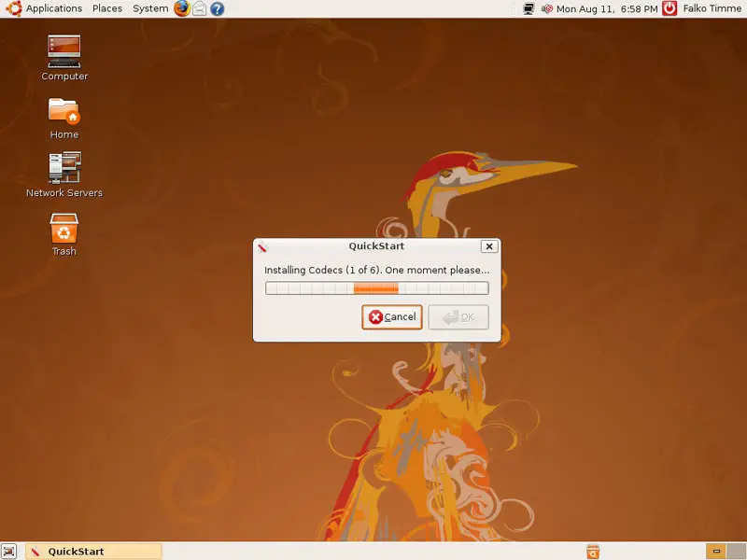Open the clock showing Mon Aug 11
Screen dimensions: 747x560
(607, 8)
